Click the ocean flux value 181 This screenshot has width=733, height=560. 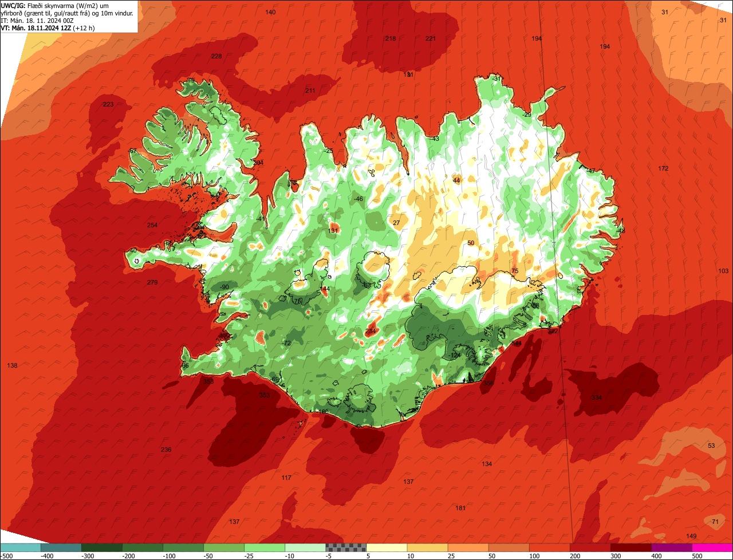pos(460,508)
